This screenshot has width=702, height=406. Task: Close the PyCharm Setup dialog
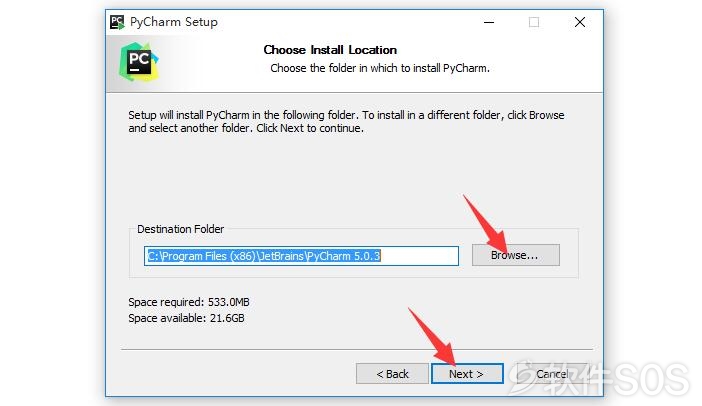point(580,22)
